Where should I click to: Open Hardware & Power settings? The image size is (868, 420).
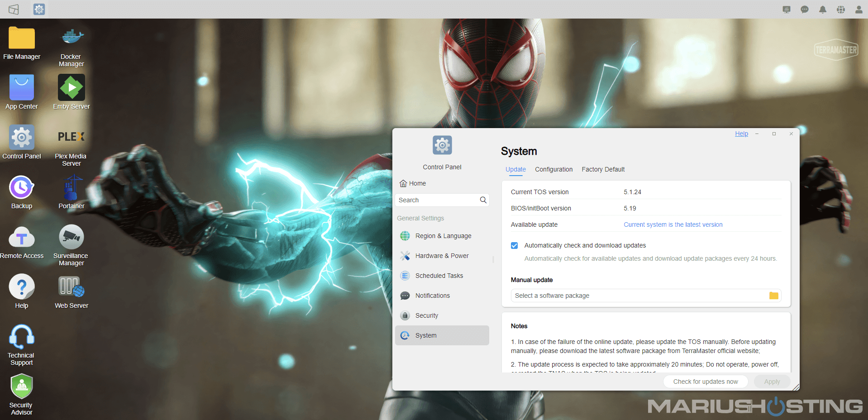pos(442,256)
